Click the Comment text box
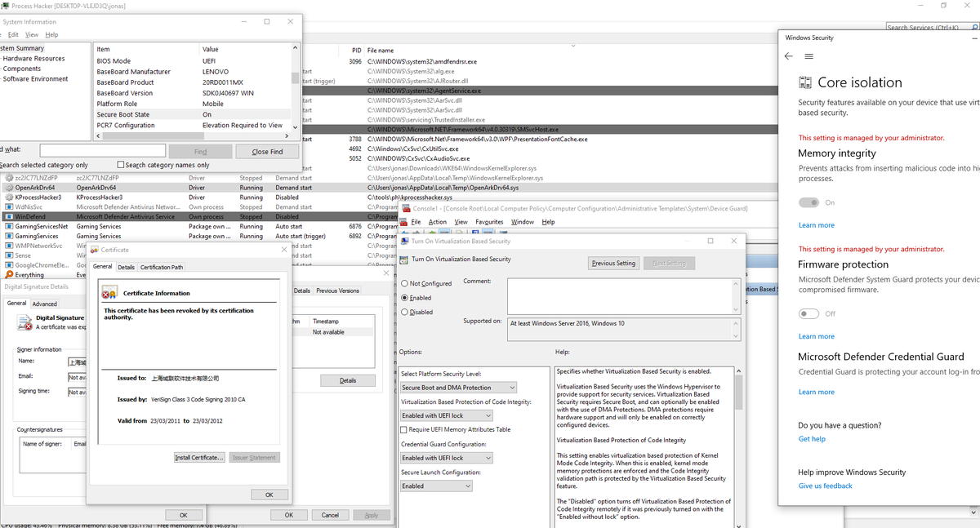This screenshot has height=528, width=980. [622, 295]
